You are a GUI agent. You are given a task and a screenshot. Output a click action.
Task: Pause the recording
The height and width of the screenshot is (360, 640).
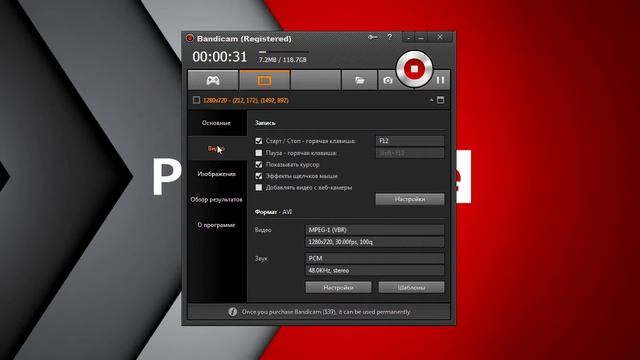click(440, 80)
